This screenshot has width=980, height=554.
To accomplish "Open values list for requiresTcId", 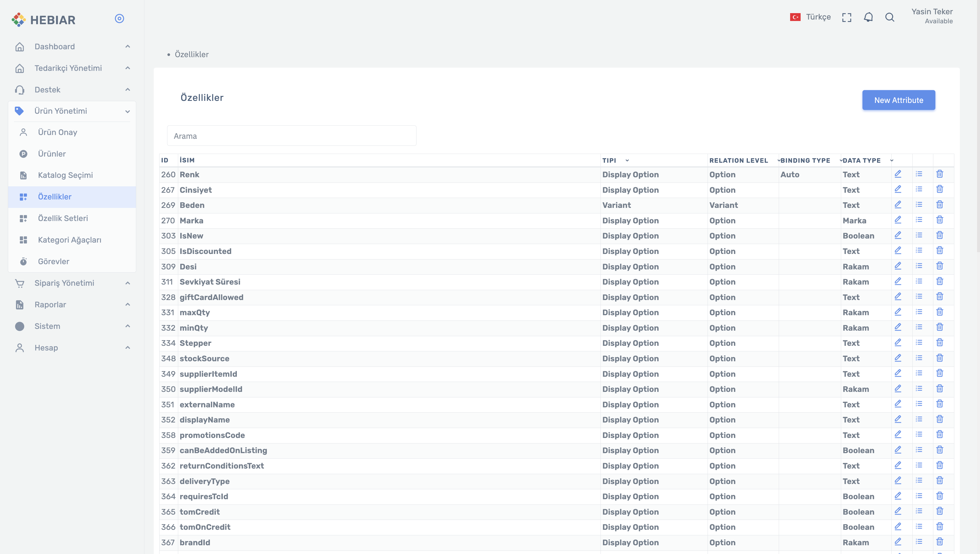I will click(x=919, y=496).
